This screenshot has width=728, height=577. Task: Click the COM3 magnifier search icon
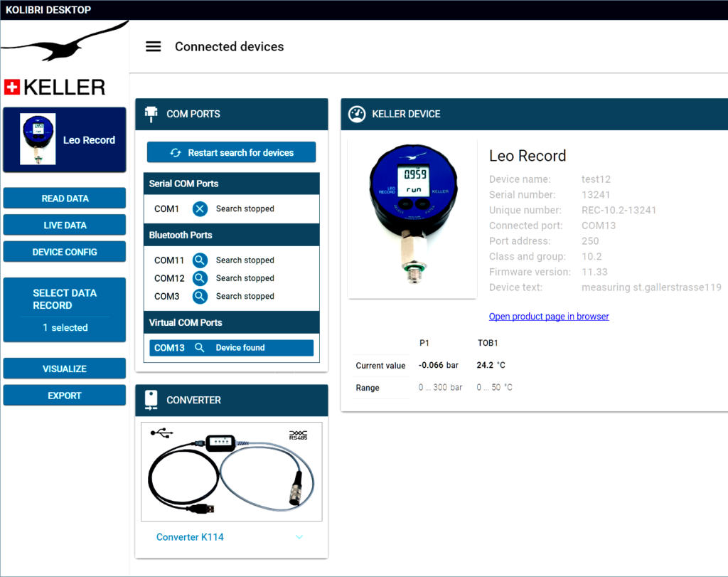point(200,296)
